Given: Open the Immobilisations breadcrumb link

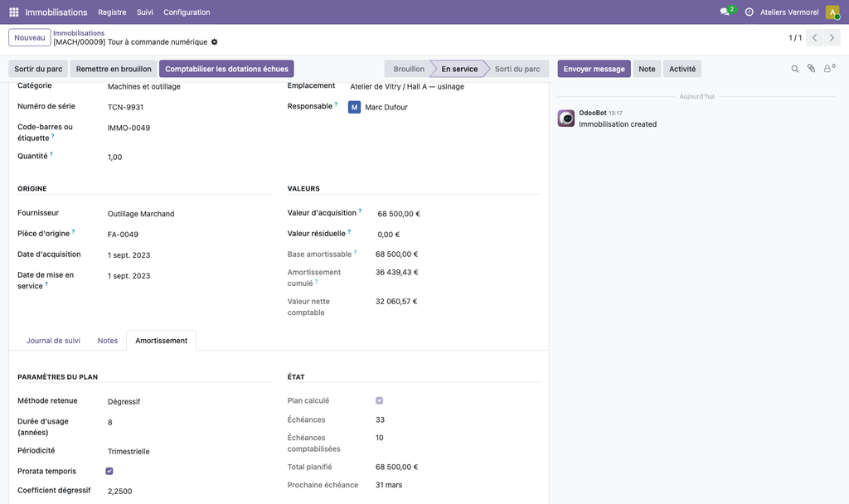Looking at the screenshot, I should click(x=79, y=33).
